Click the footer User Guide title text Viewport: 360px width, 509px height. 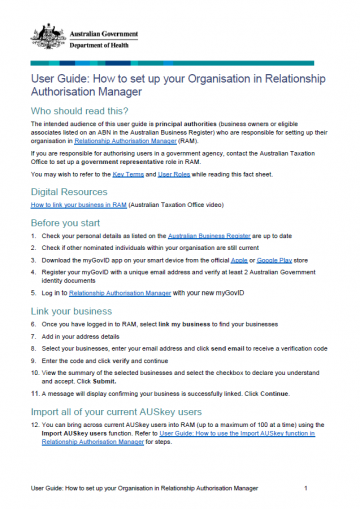(x=144, y=488)
